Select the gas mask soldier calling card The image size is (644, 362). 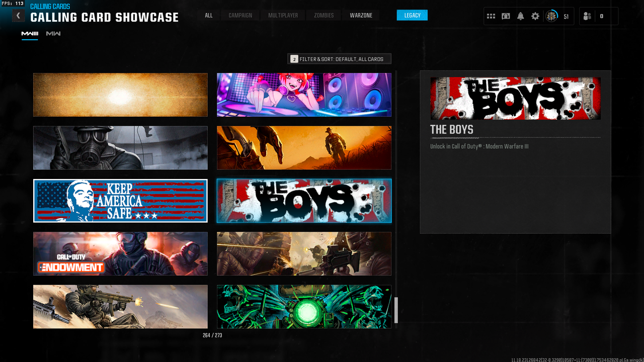[120, 148]
